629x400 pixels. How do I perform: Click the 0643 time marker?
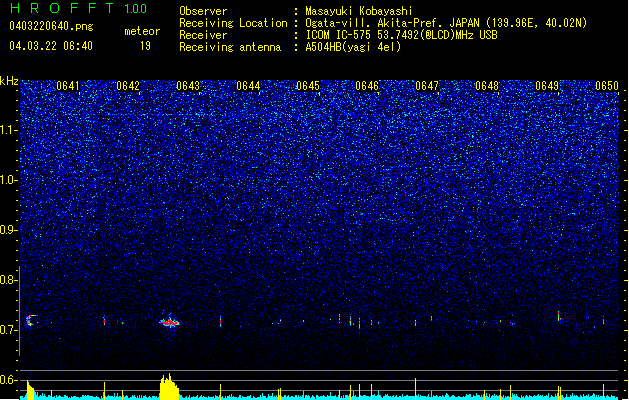[188, 86]
